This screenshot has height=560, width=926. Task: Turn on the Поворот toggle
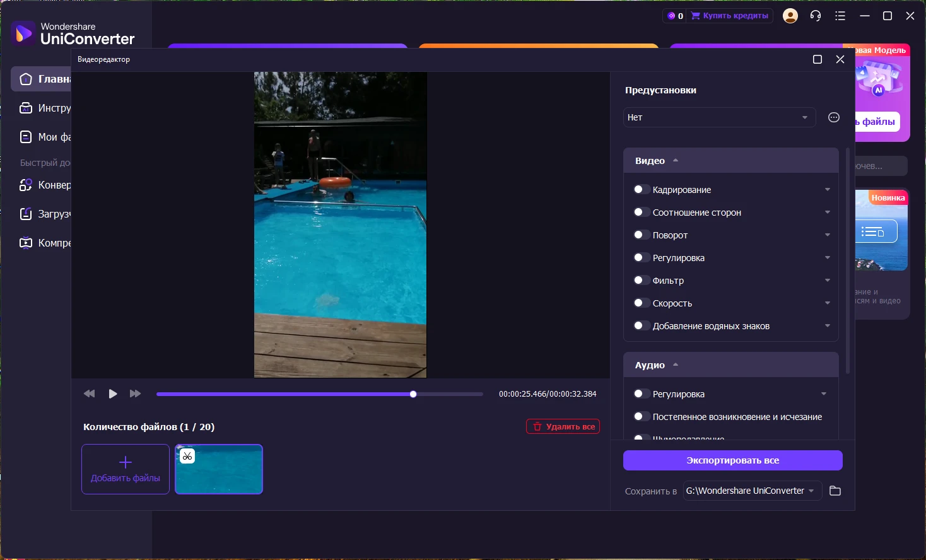coord(641,235)
